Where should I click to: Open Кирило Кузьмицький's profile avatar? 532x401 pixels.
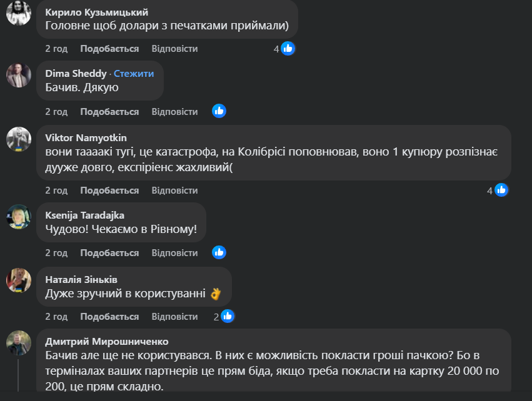click(19, 12)
